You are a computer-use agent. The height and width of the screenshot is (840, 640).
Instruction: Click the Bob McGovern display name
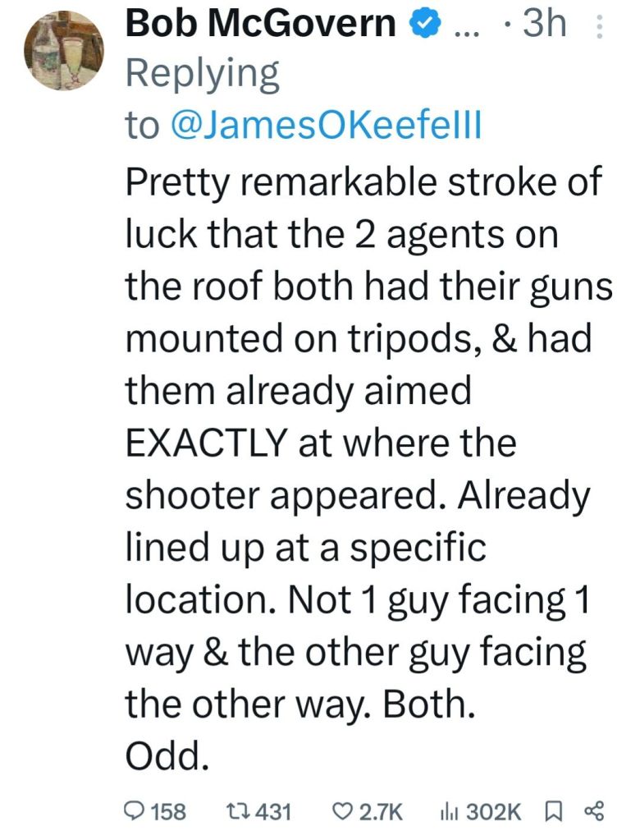pos(260,25)
